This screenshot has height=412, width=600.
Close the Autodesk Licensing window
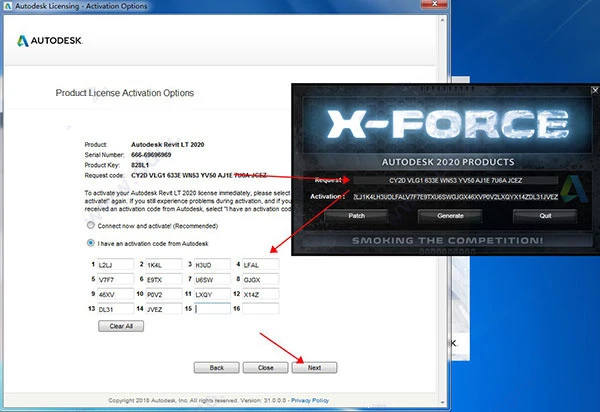click(434, 4)
